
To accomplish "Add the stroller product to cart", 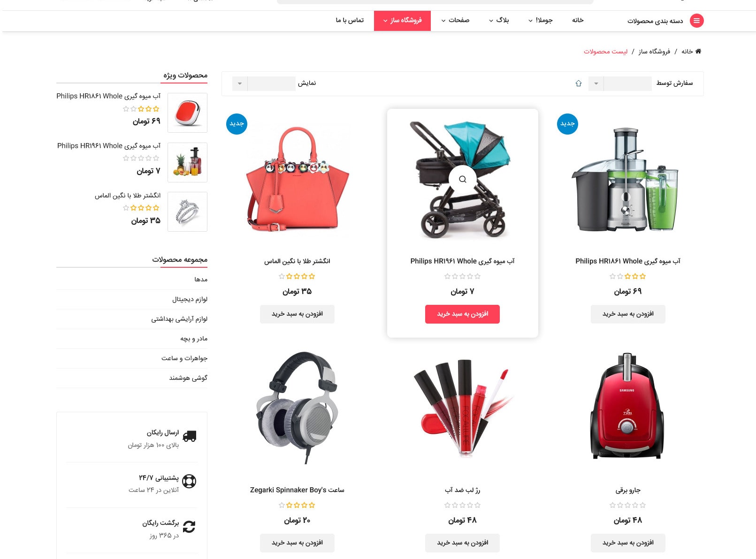I will coord(462,314).
